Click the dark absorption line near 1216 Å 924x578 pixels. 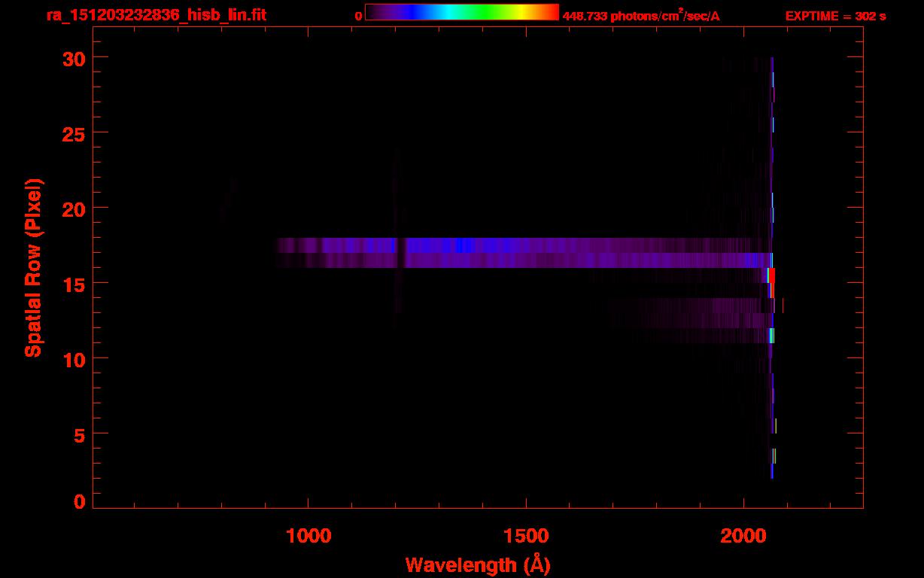point(402,253)
